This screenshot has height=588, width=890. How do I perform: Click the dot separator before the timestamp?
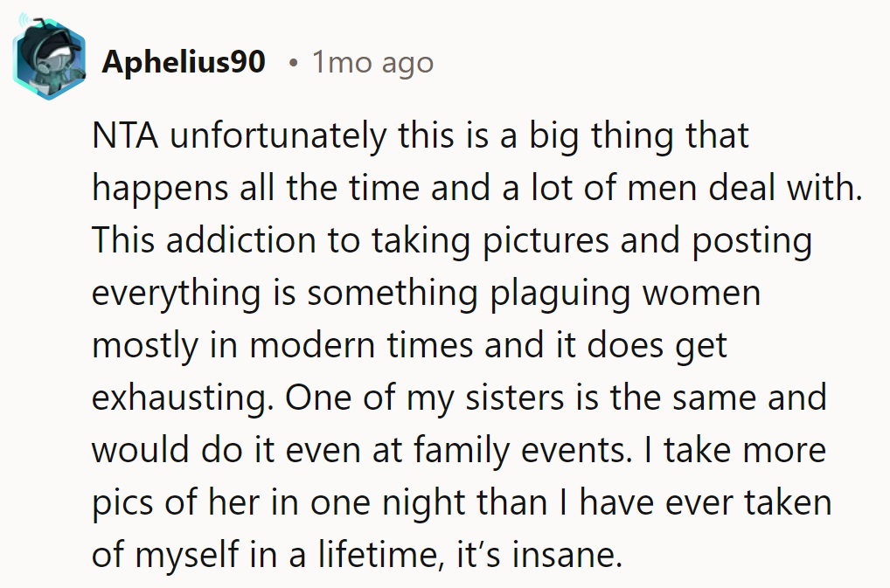[296, 64]
